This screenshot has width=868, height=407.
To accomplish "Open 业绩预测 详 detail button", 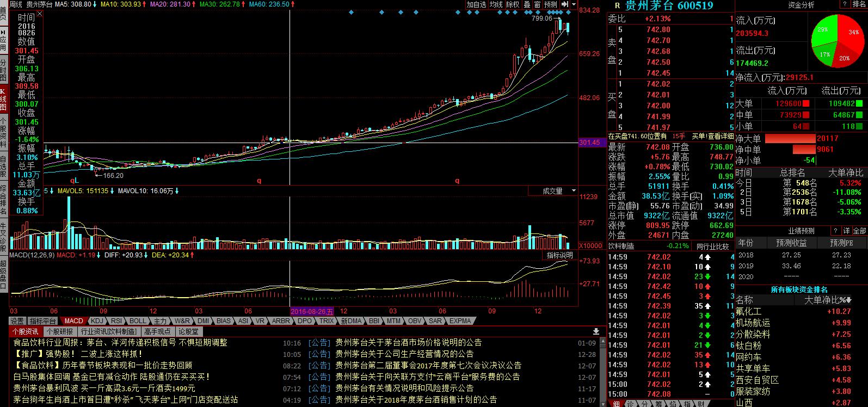I will click(847, 231).
